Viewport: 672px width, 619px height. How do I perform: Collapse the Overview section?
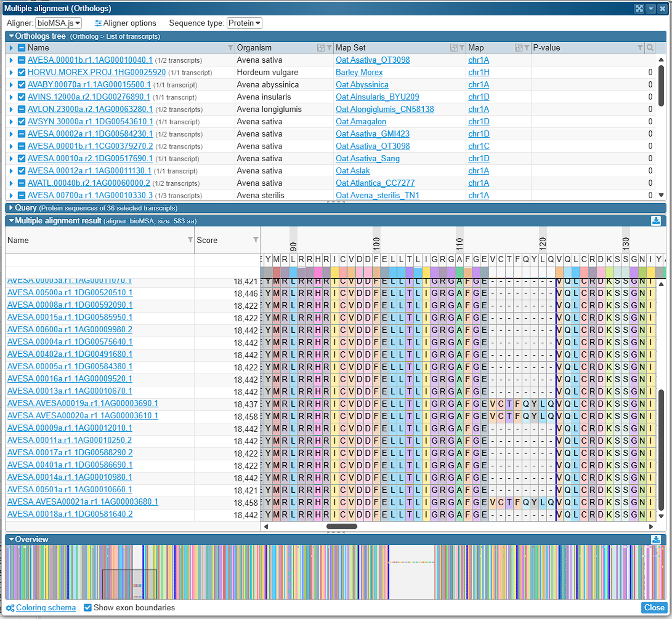tap(11, 539)
